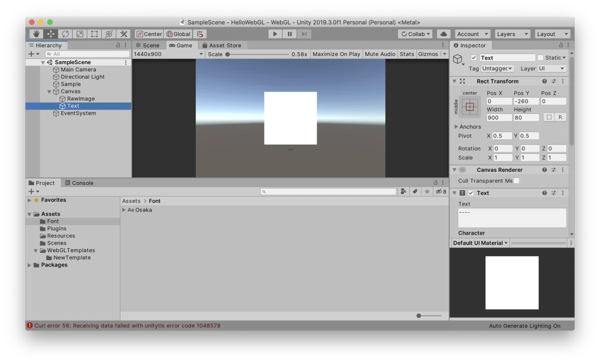This screenshot has width=600, height=364.
Task: Toggle the Text object active checkbox
Action: click(x=473, y=57)
